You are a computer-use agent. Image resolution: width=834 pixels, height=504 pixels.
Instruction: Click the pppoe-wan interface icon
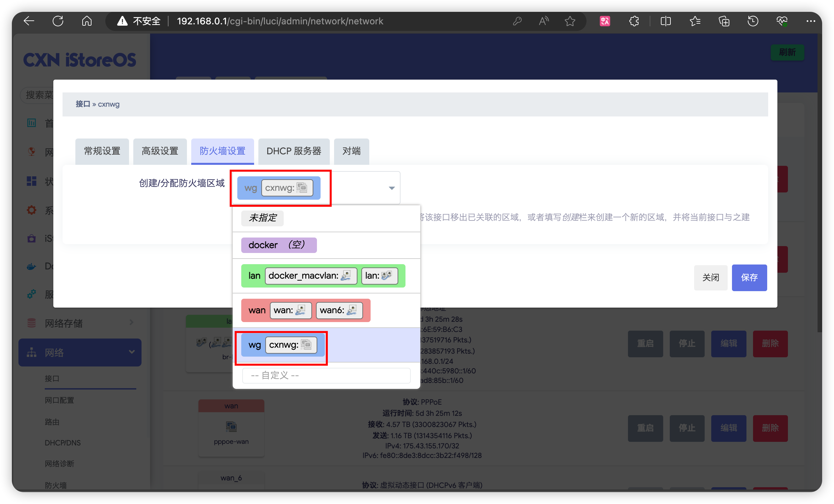231,427
